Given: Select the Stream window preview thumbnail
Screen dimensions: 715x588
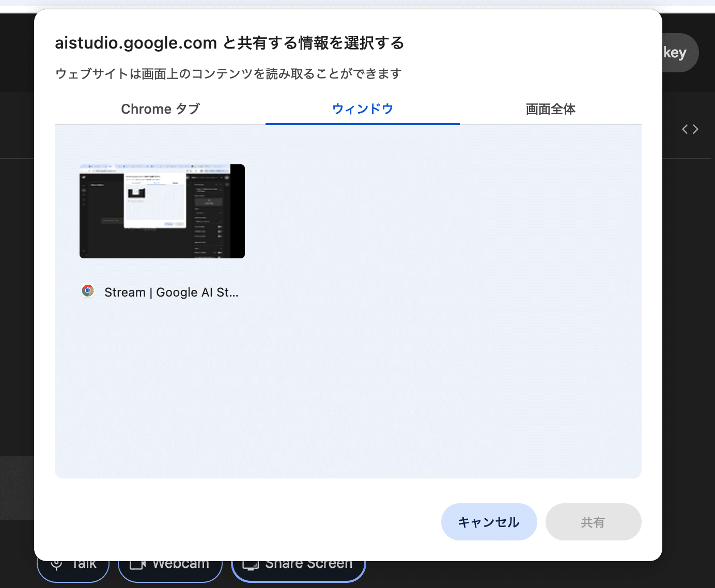Looking at the screenshot, I should pyautogui.click(x=155, y=211).
